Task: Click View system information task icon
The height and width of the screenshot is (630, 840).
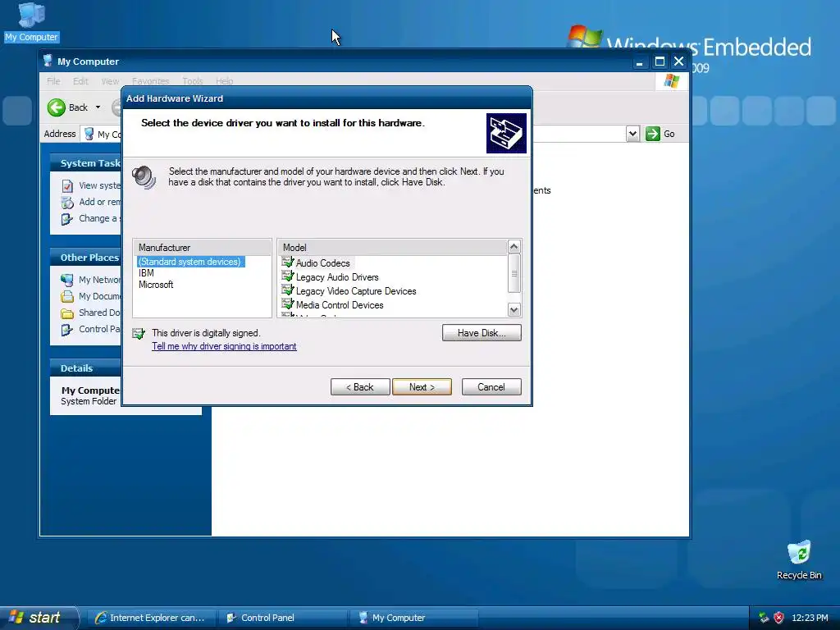Action: pyautogui.click(x=67, y=186)
